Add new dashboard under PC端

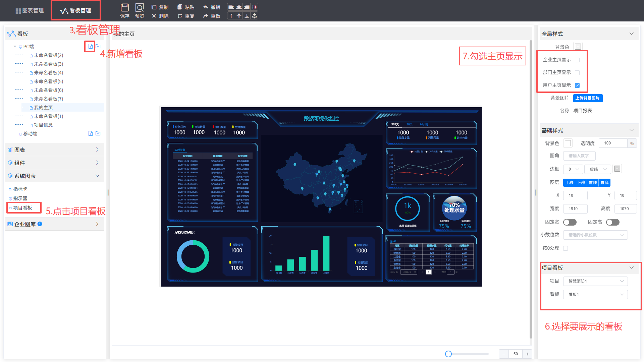click(91, 46)
